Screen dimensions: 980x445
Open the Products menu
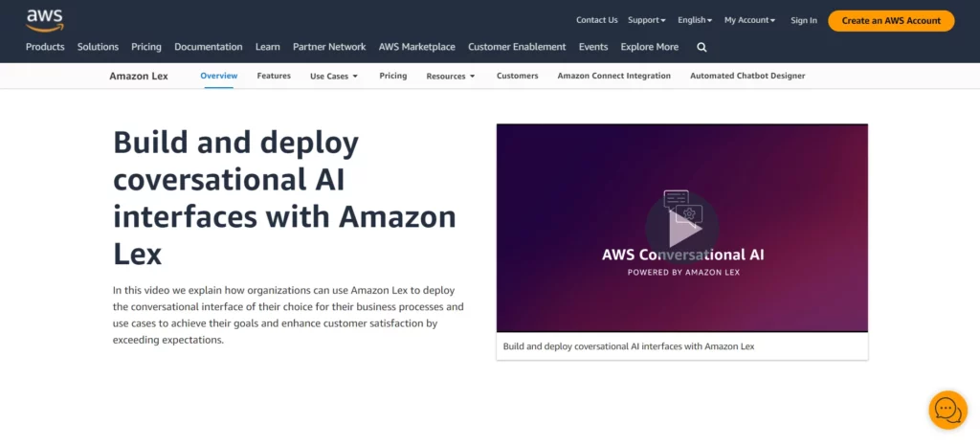45,47
